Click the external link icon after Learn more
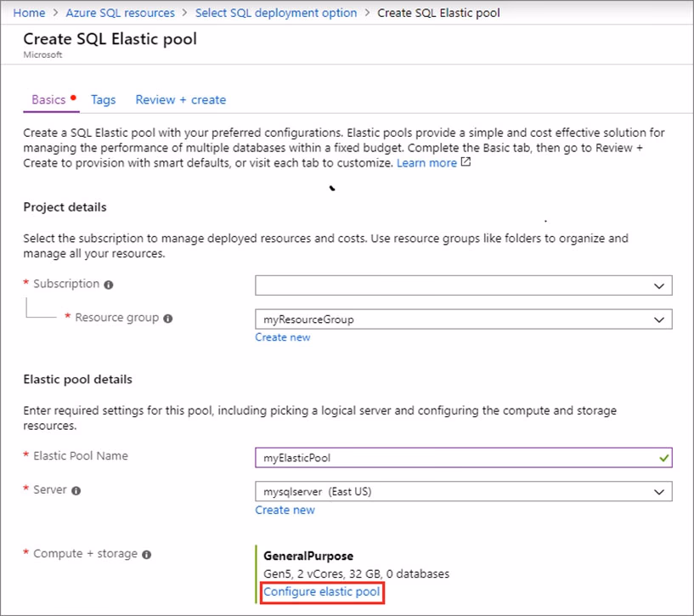Screen dimensions: 694x616 465,162
